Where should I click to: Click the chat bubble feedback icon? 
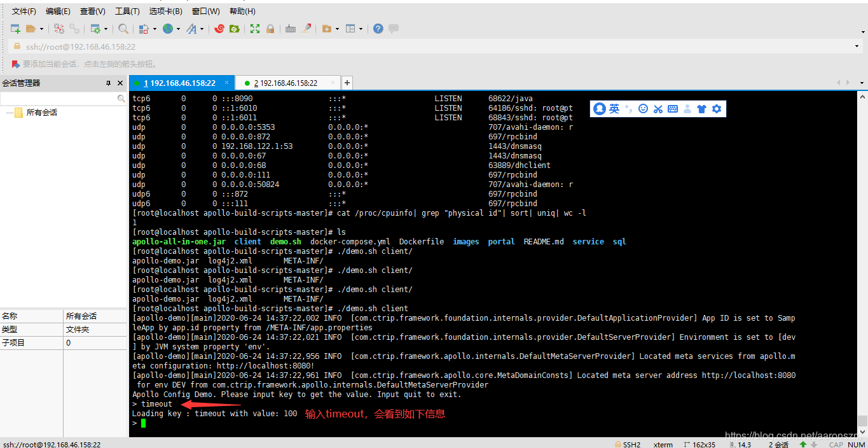(x=394, y=29)
